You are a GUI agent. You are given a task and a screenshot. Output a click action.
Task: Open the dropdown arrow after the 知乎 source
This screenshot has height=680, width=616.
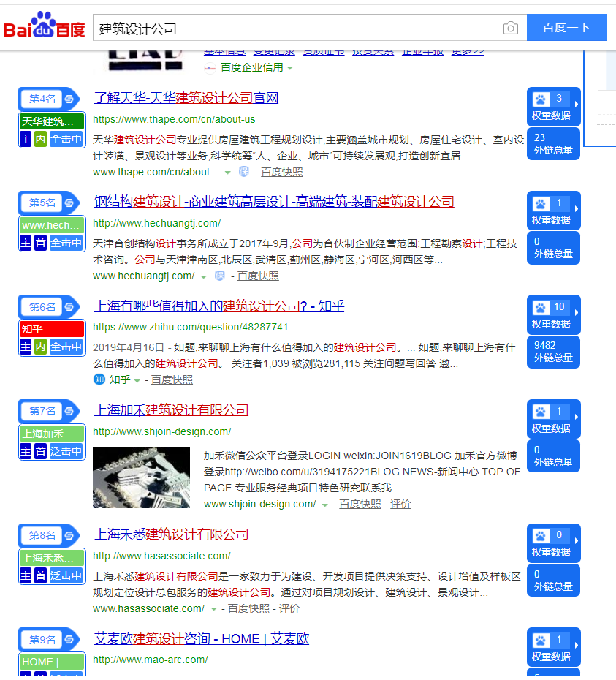[137, 381]
